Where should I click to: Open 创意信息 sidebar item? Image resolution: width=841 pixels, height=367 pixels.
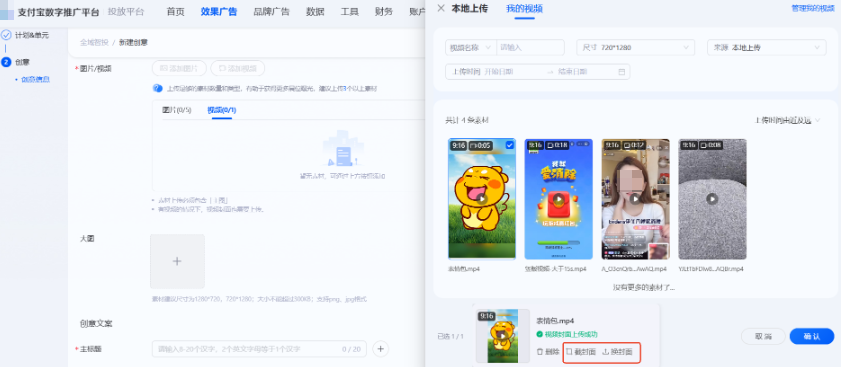click(x=35, y=79)
